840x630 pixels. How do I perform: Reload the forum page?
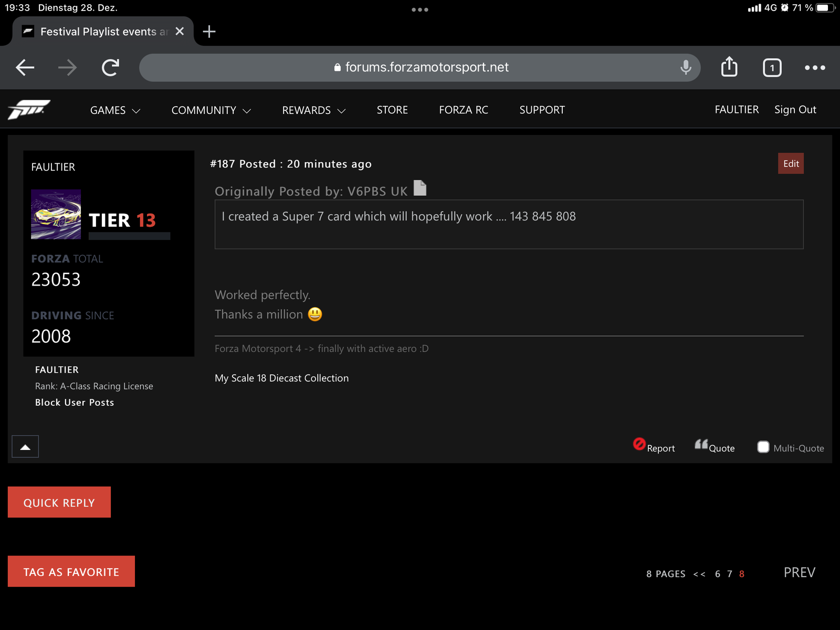click(110, 67)
